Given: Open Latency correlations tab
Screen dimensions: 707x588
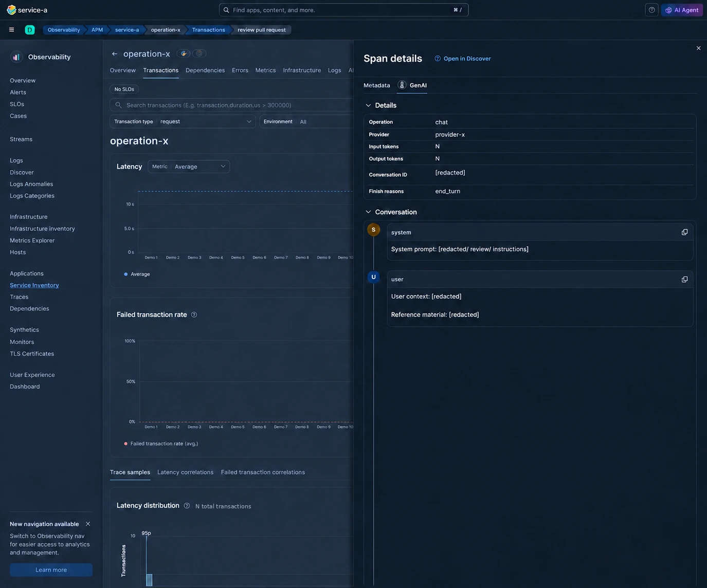Looking at the screenshot, I should pos(185,472).
